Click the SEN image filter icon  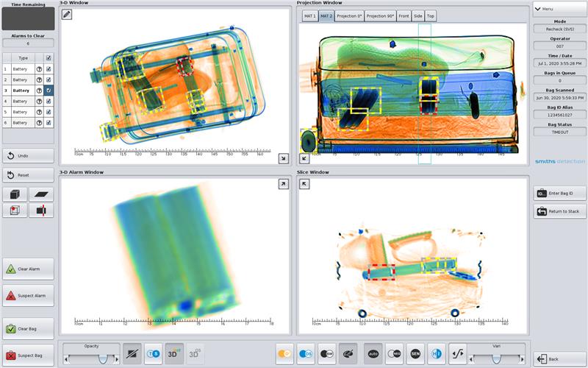coord(415,354)
